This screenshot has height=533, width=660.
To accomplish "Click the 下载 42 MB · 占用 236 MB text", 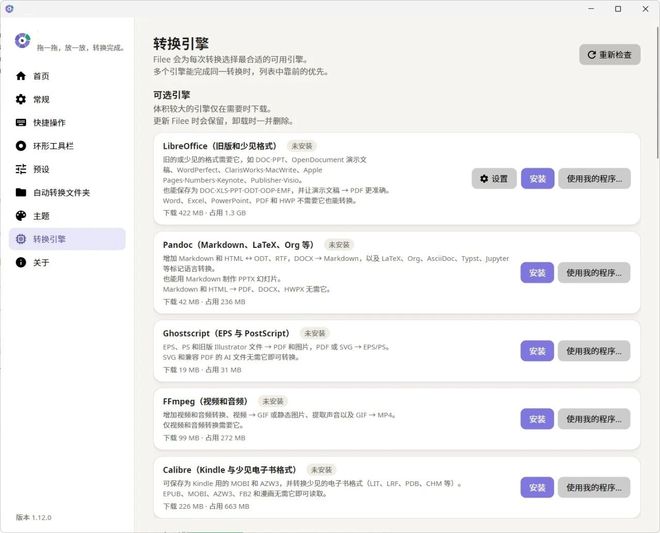I will pyautogui.click(x=204, y=302).
